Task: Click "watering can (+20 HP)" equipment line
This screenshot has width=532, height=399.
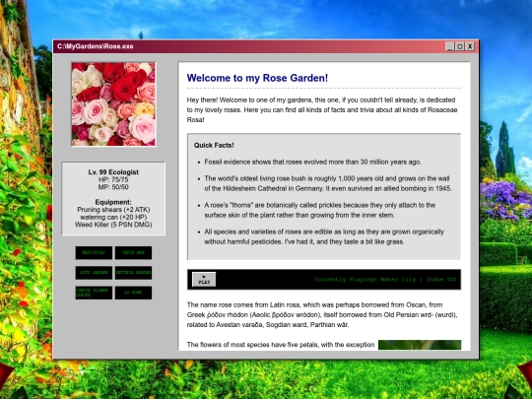Action: point(113,217)
